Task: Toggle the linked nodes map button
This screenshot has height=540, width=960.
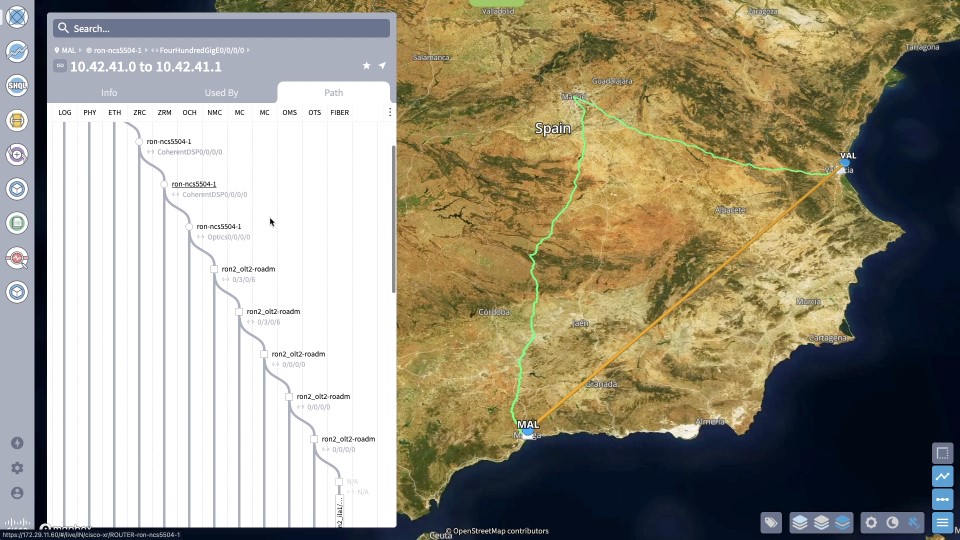Action: [x=942, y=499]
